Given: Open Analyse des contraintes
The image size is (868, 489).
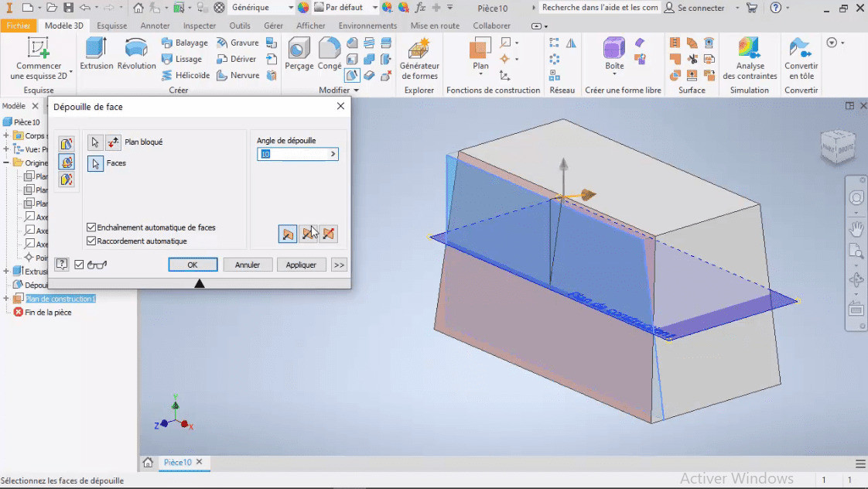Looking at the screenshot, I should coord(750,60).
